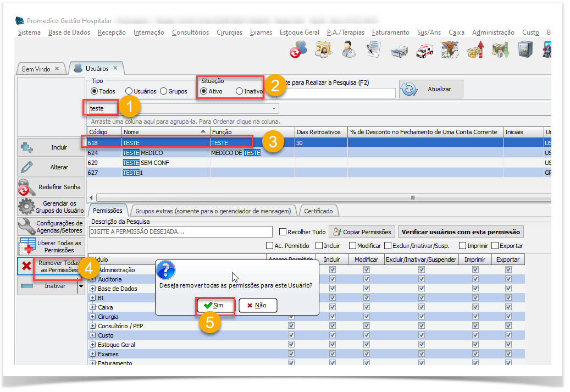Click the doctor icon in the toolbar
The height and width of the screenshot is (392, 570).
coord(348,50)
